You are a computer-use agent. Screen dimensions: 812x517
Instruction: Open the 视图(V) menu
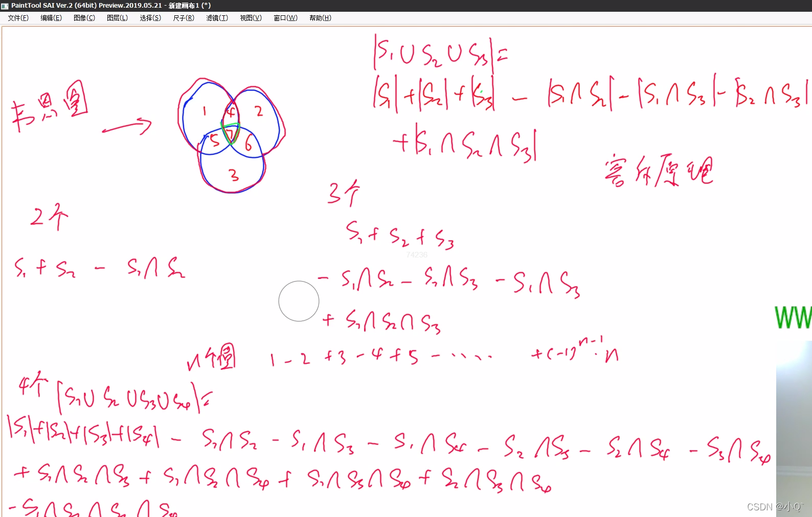(x=251, y=18)
